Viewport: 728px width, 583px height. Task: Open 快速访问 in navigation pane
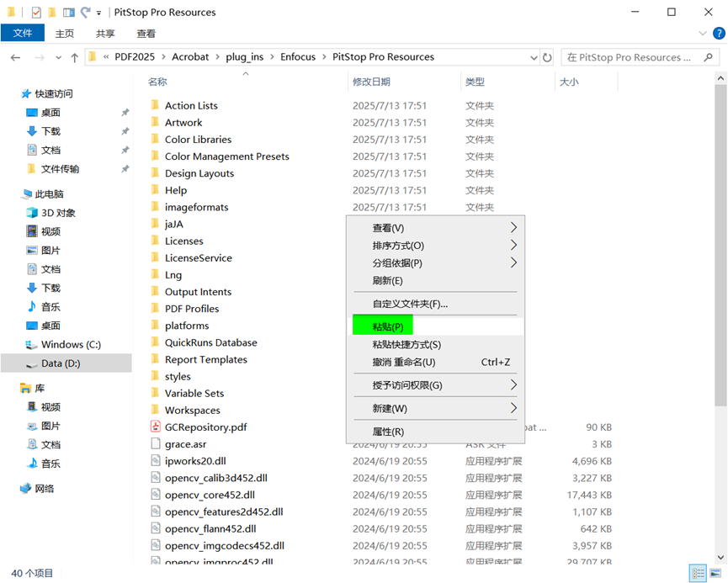click(46, 93)
